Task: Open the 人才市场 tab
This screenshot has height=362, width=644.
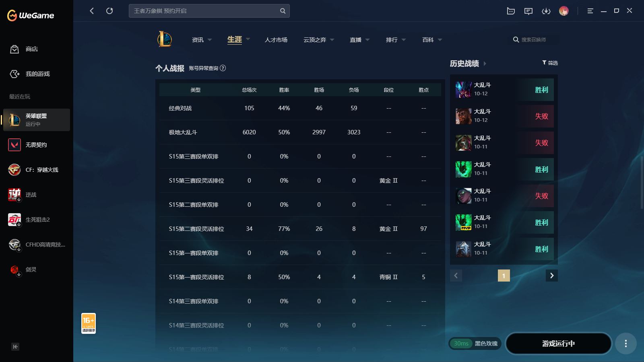Action: [x=276, y=40]
